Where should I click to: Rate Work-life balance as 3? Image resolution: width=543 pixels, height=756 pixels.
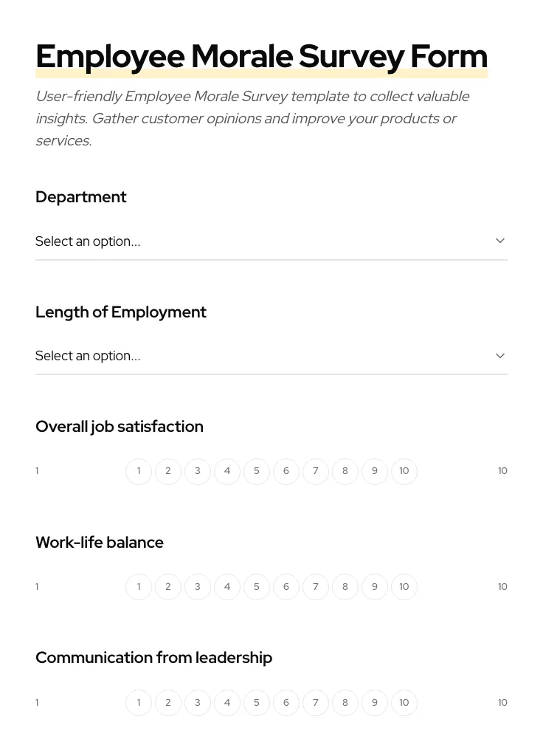(198, 587)
